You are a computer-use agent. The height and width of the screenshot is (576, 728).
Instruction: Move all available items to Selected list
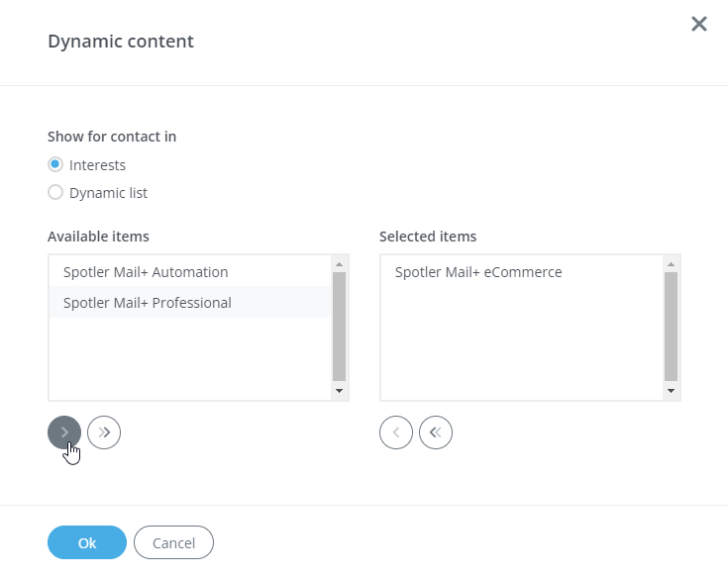pyautogui.click(x=104, y=432)
